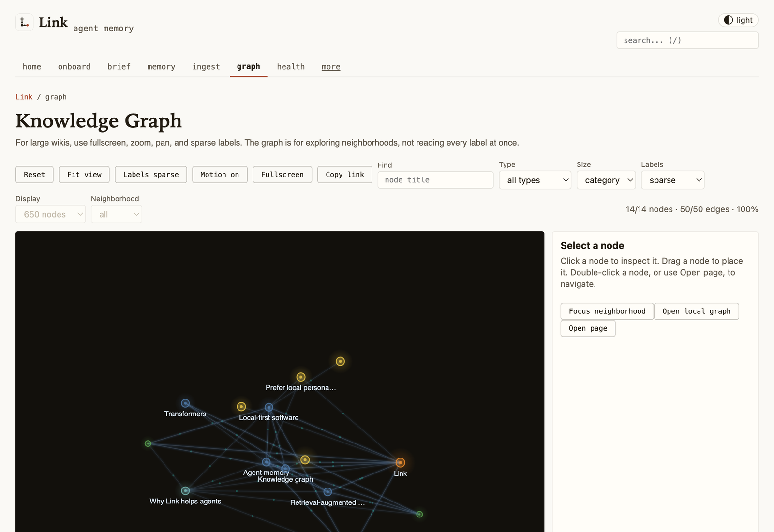This screenshot has height=532, width=774.
Task: Select yellow node left of Local-first software
Action: pyautogui.click(x=241, y=407)
